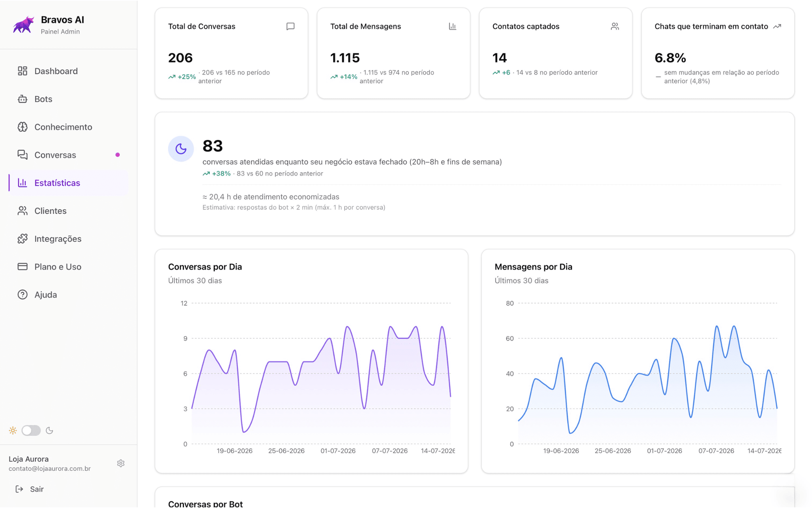Image resolution: width=812 pixels, height=508 pixels.
Task: Click the pink notification dot on Conversas
Action: pos(117,155)
